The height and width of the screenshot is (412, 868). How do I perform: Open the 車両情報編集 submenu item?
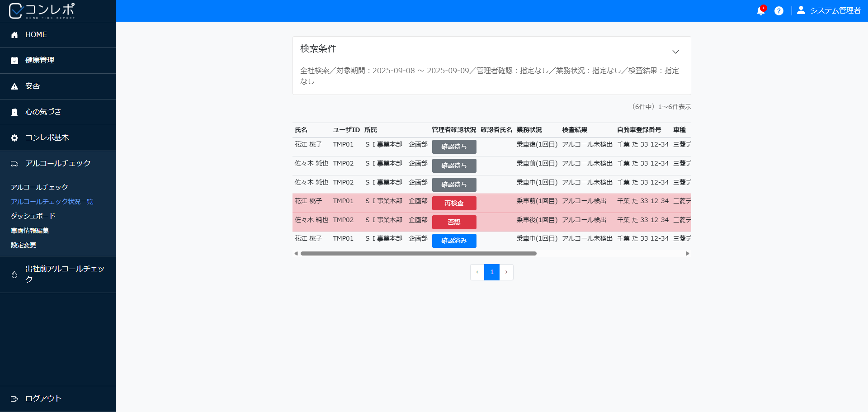click(x=30, y=231)
